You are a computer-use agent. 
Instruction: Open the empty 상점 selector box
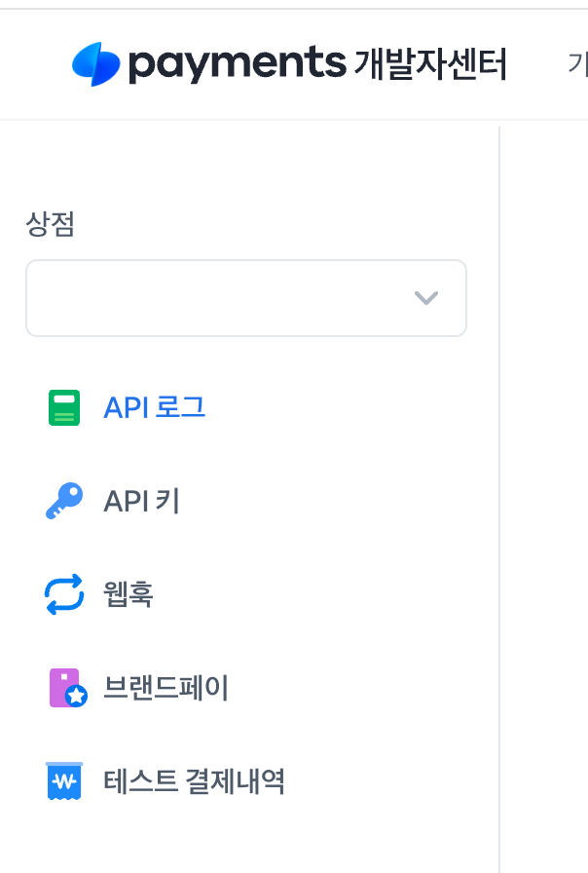(246, 298)
